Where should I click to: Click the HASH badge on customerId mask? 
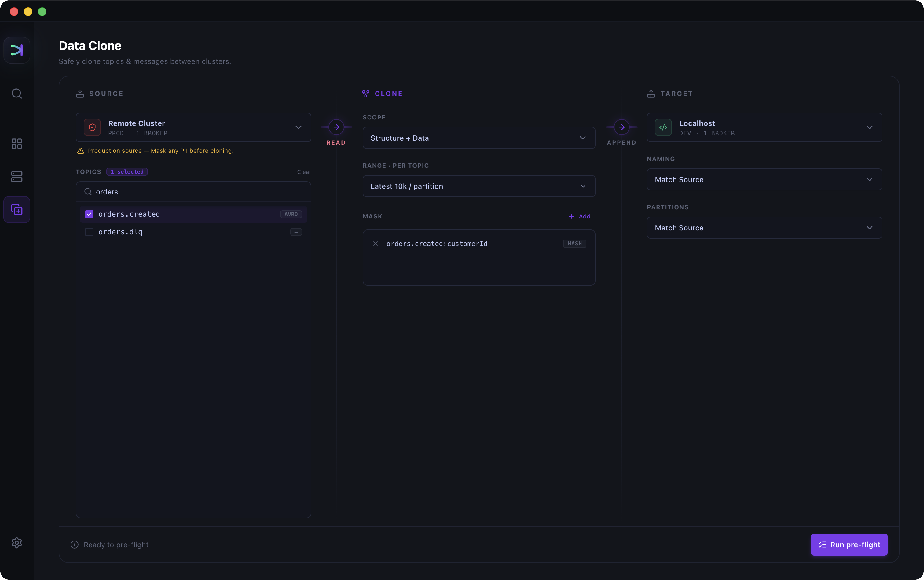pos(574,244)
